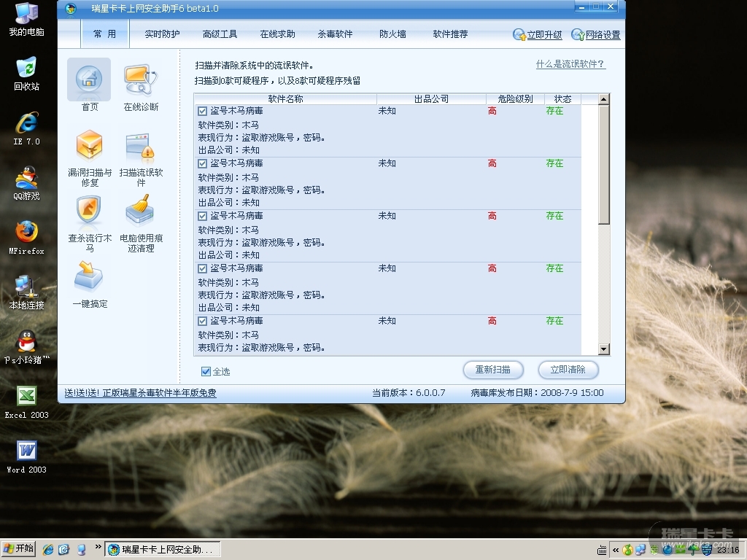Switch to the 常用 tab
This screenshot has width=747, height=560.
pos(105,34)
